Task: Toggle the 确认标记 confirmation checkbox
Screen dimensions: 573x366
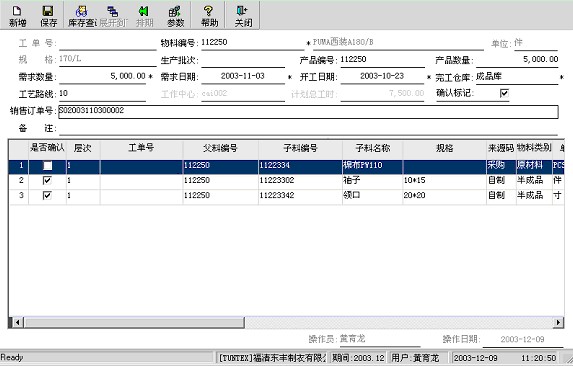Action: pyautogui.click(x=504, y=93)
